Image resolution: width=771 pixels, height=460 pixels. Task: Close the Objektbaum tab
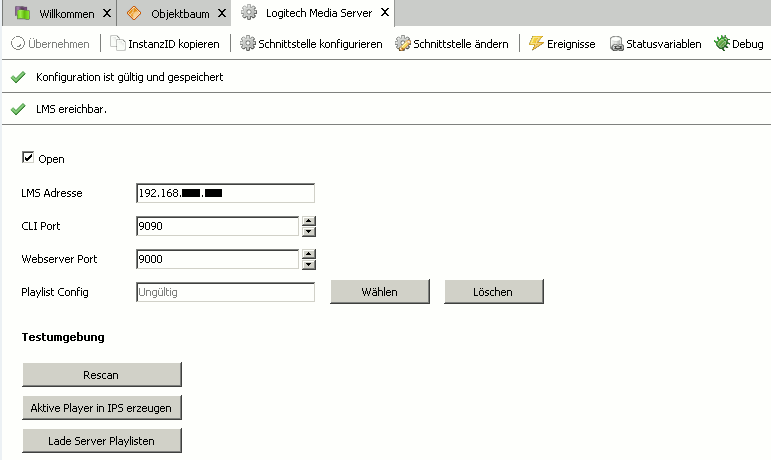222,13
